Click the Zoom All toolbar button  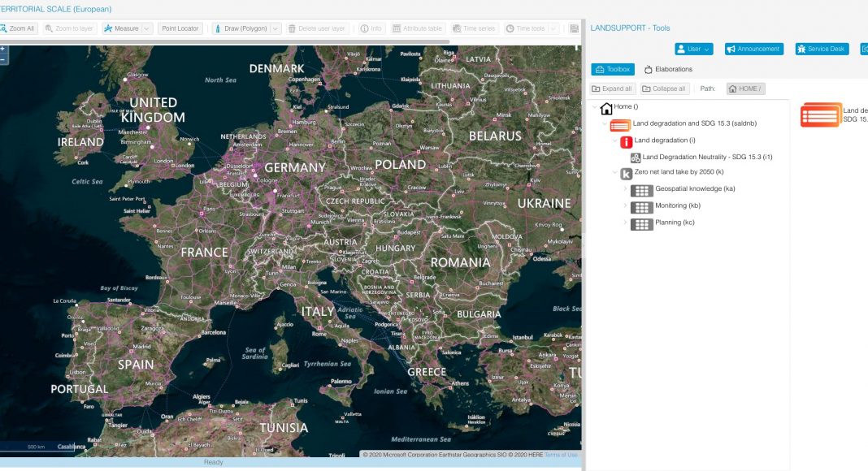click(x=18, y=28)
